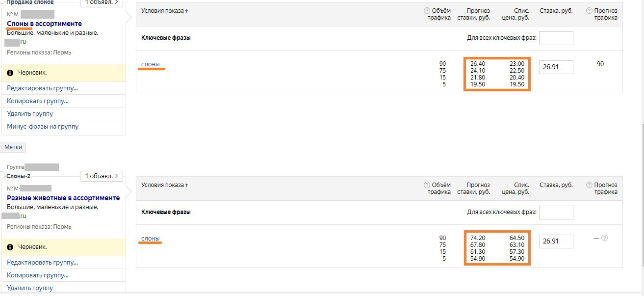Click question icon next to dash in Слоны-2 forecast

pos(604,238)
